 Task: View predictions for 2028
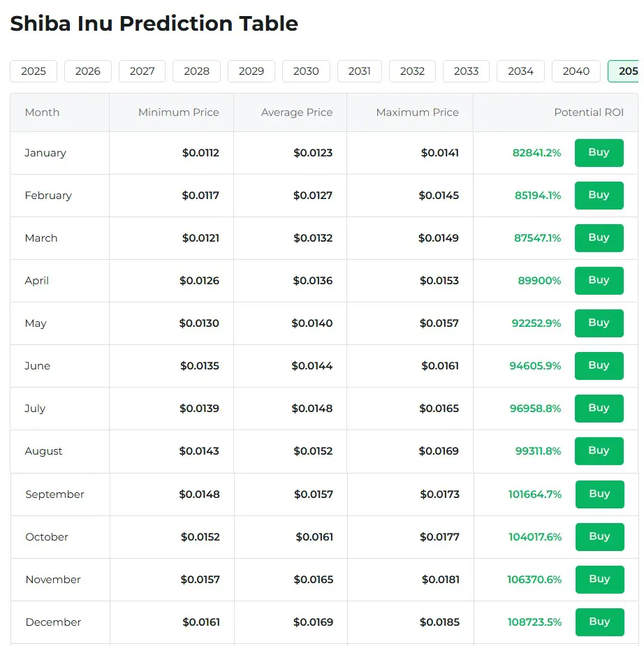click(x=196, y=71)
